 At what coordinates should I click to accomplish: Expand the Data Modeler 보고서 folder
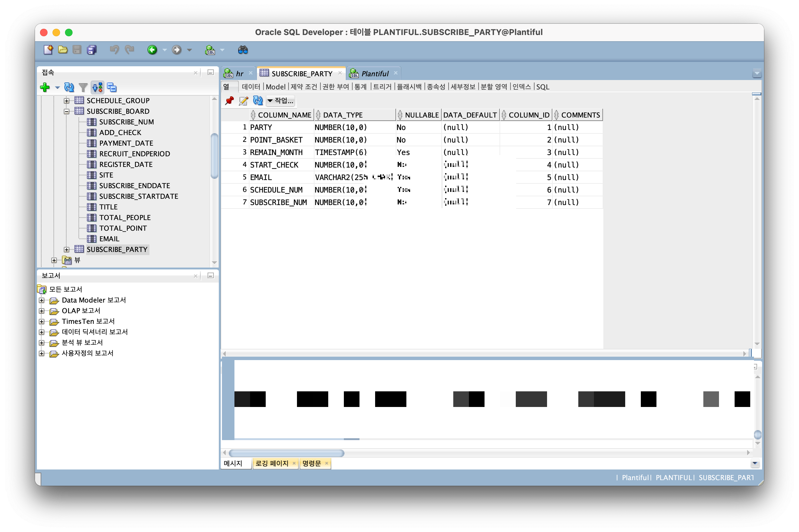pyautogui.click(x=41, y=300)
